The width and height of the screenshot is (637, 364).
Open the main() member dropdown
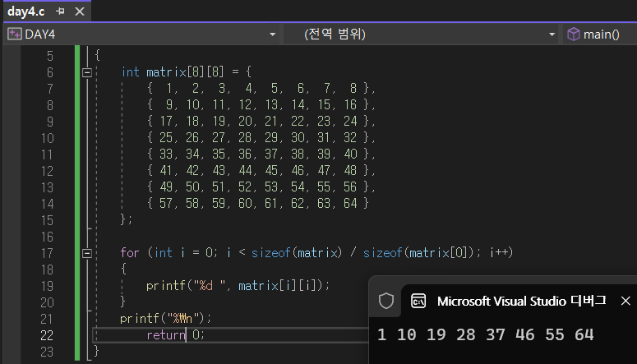click(x=602, y=35)
